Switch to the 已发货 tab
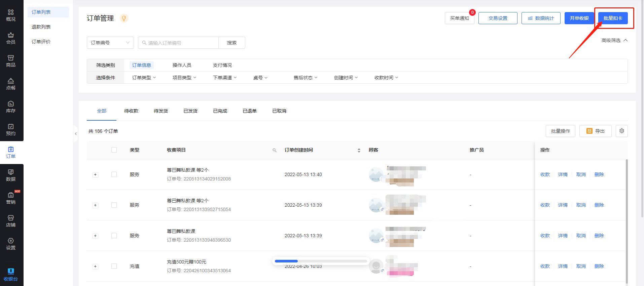The image size is (644, 286). (x=190, y=111)
